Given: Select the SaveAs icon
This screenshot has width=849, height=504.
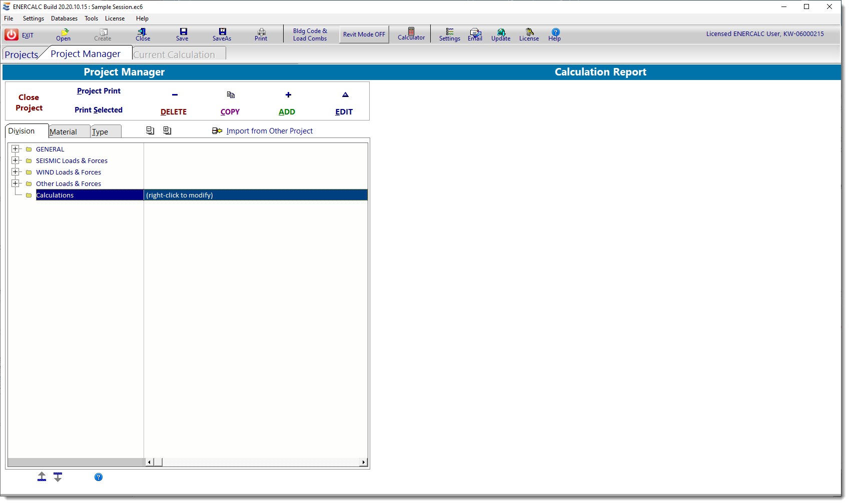Looking at the screenshot, I should (222, 34).
